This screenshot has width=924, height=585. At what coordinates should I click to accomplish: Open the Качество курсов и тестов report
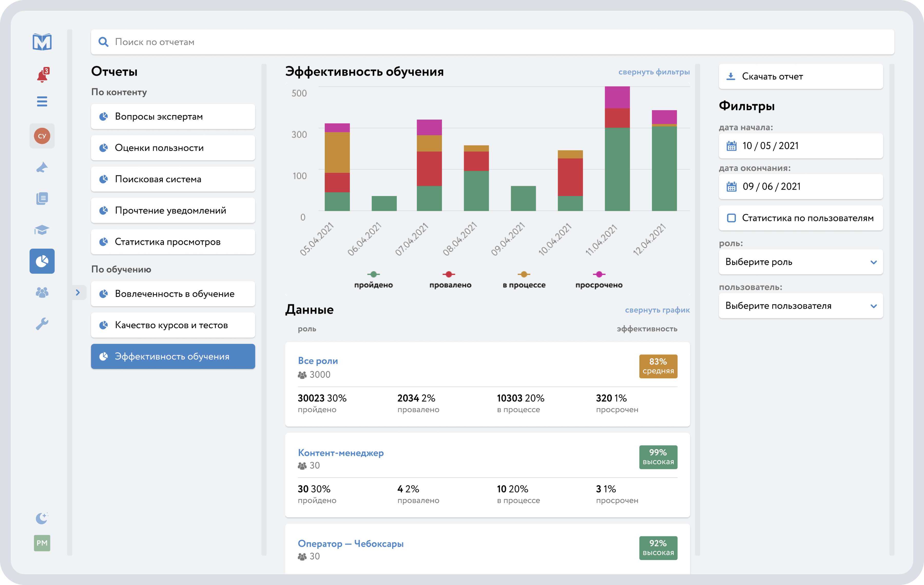(x=173, y=325)
